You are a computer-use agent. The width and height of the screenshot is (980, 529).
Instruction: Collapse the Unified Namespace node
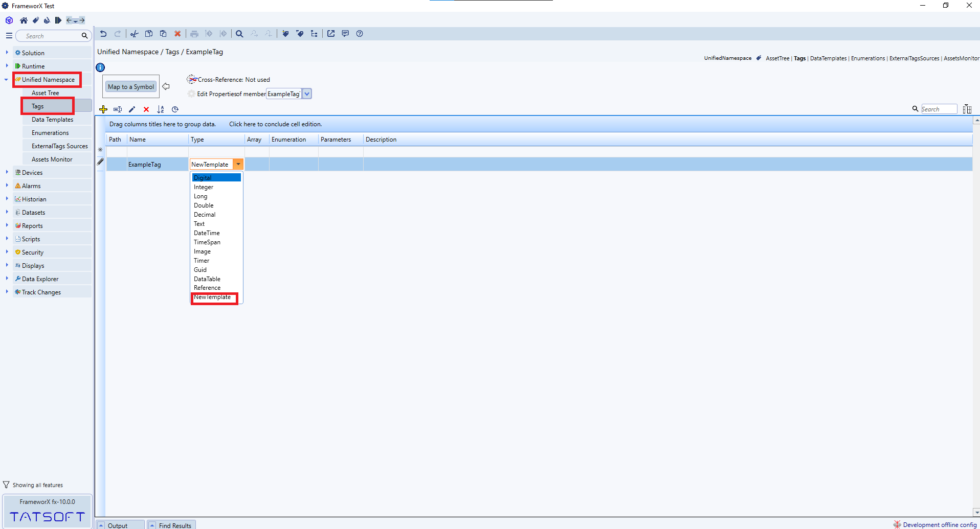(x=6, y=80)
